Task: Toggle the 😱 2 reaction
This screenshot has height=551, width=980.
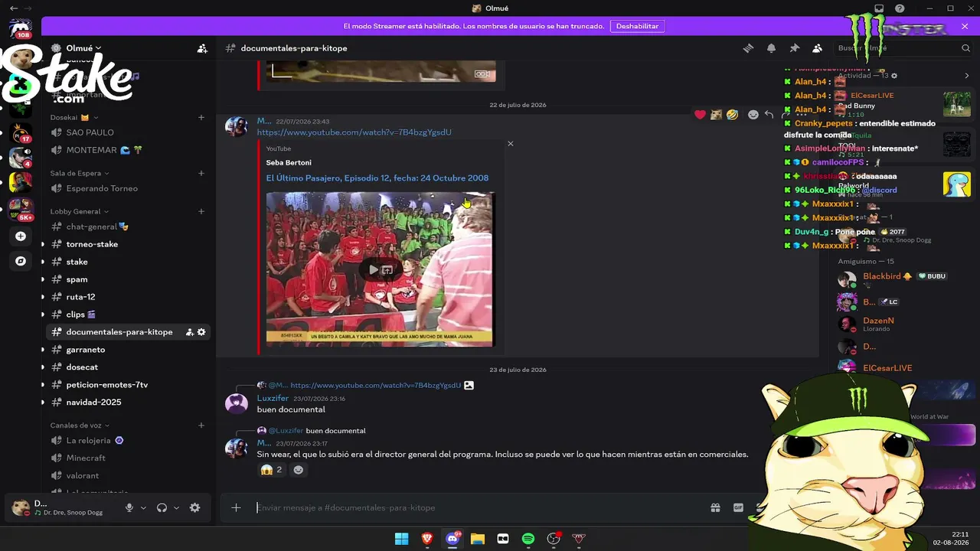Action: pos(271,470)
